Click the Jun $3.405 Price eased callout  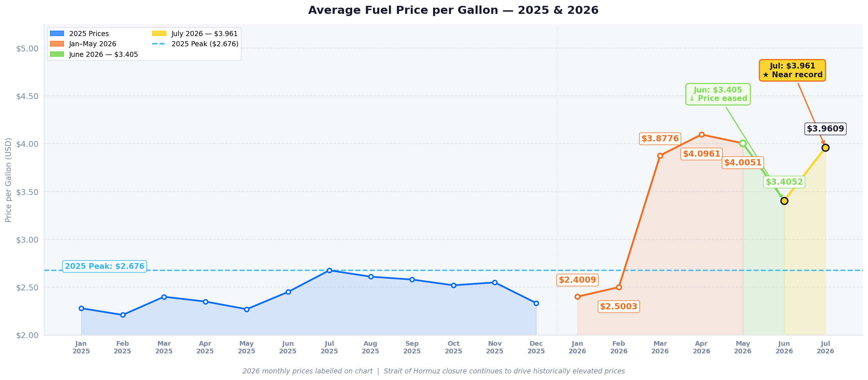718,94
